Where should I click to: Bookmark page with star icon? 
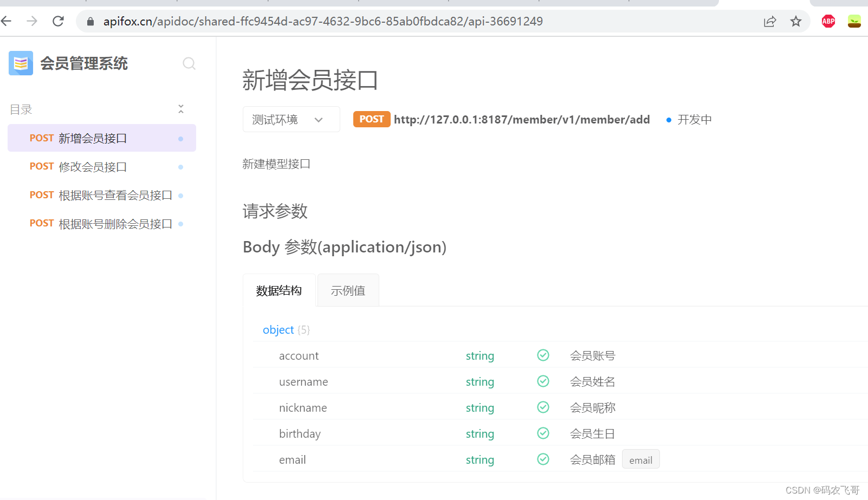[x=795, y=22]
